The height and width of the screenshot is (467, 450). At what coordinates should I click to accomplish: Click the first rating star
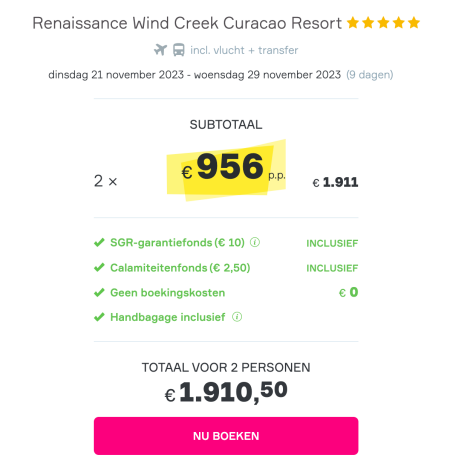click(353, 23)
